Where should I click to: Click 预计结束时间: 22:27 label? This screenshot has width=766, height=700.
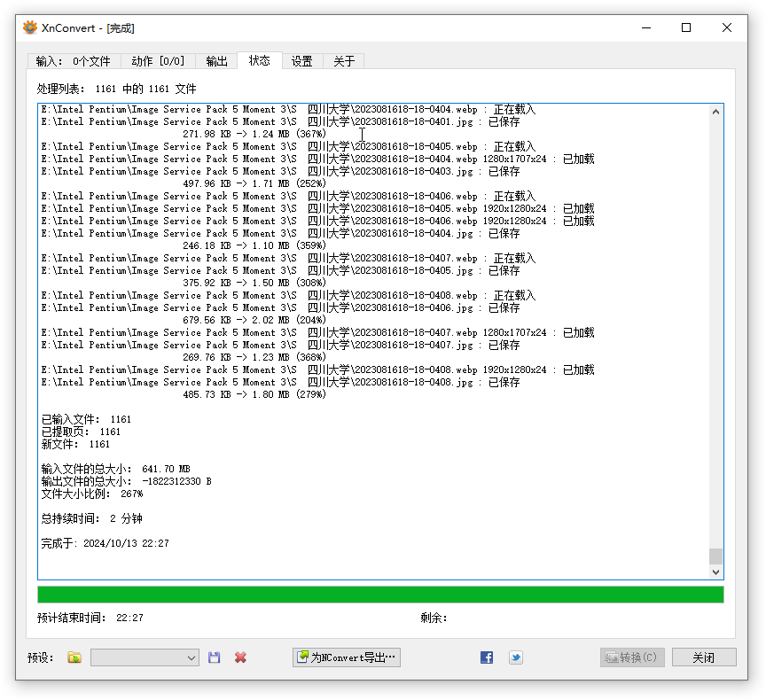pos(90,618)
